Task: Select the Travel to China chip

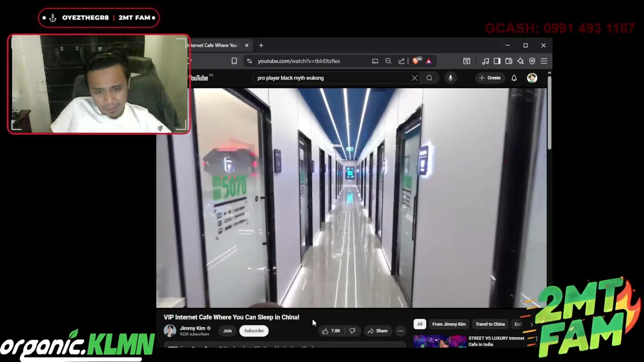Action: pos(490,324)
